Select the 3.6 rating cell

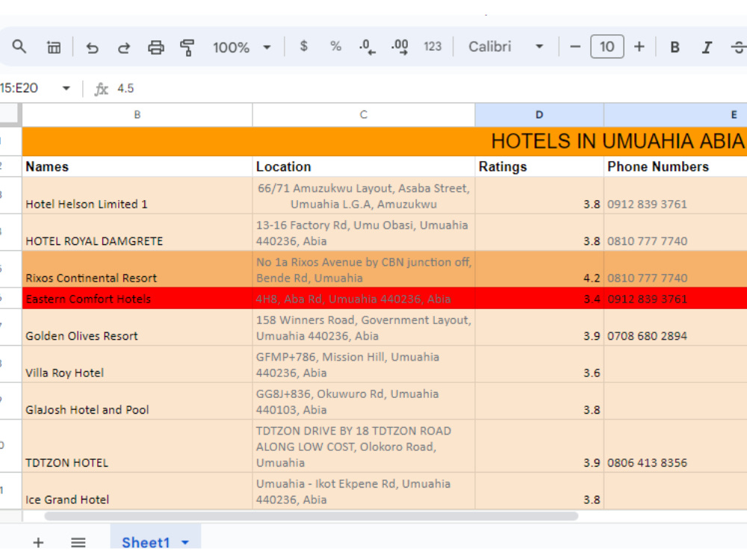point(539,364)
